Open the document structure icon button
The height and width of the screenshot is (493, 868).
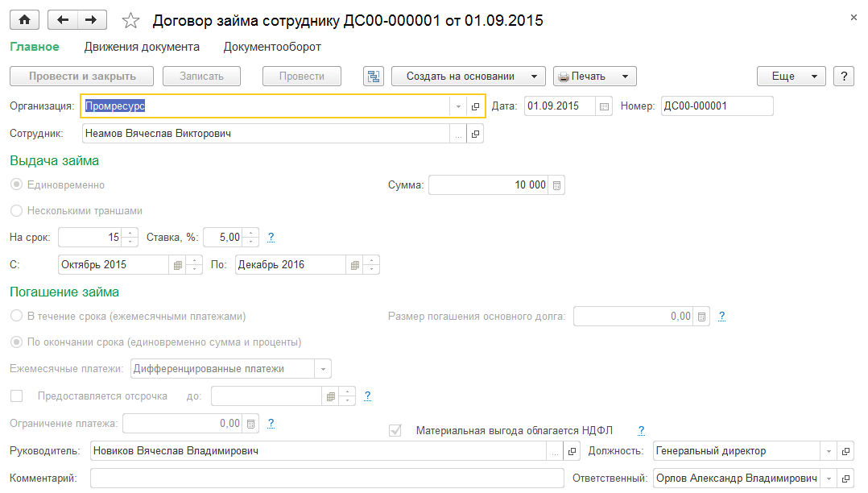click(x=374, y=77)
